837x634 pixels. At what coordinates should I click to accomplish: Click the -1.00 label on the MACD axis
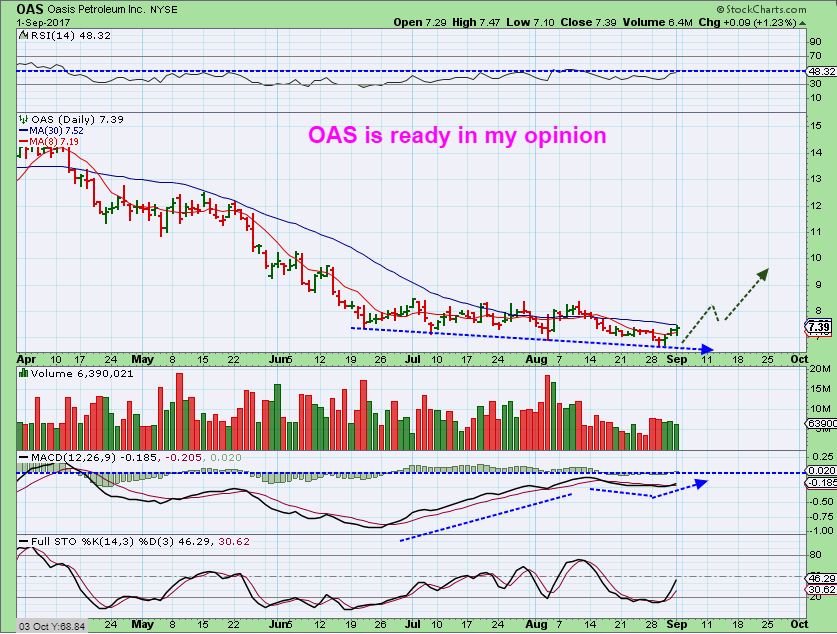click(x=822, y=530)
